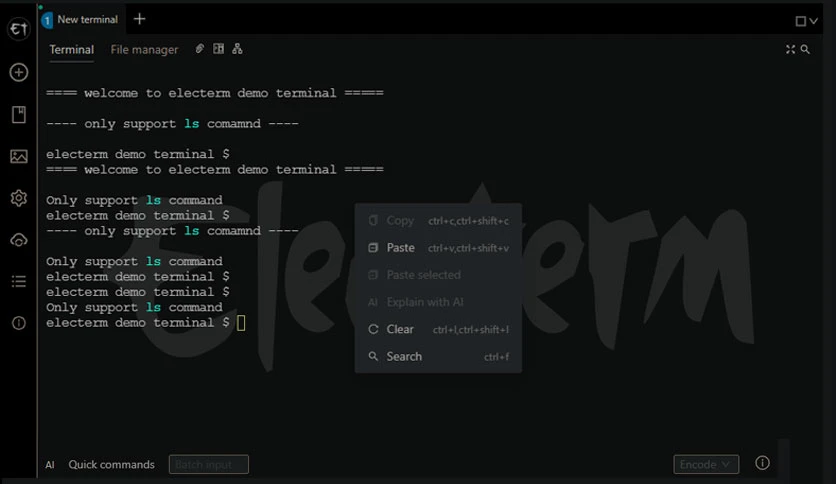Open the terminal themes picture icon
The width and height of the screenshot is (836, 484).
tap(19, 156)
